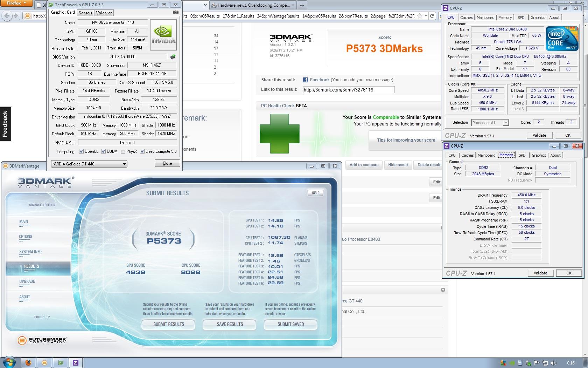
Task: Click the Facebook share link
Action: coord(320,80)
